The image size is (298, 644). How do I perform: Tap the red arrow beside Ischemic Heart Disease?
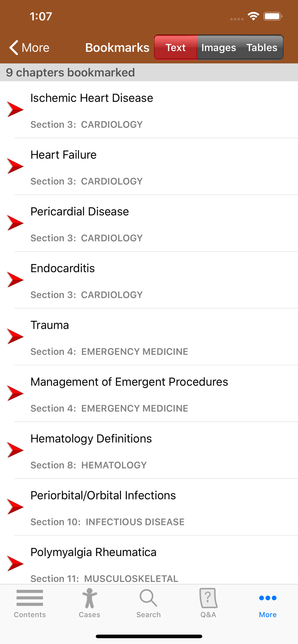point(15,109)
